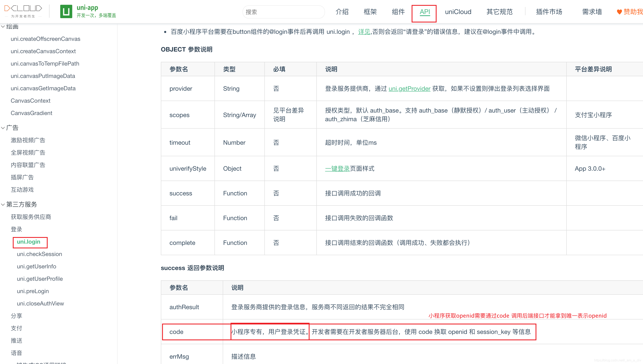Focus the 搜索 search box
The image size is (643, 364).
click(x=283, y=12)
